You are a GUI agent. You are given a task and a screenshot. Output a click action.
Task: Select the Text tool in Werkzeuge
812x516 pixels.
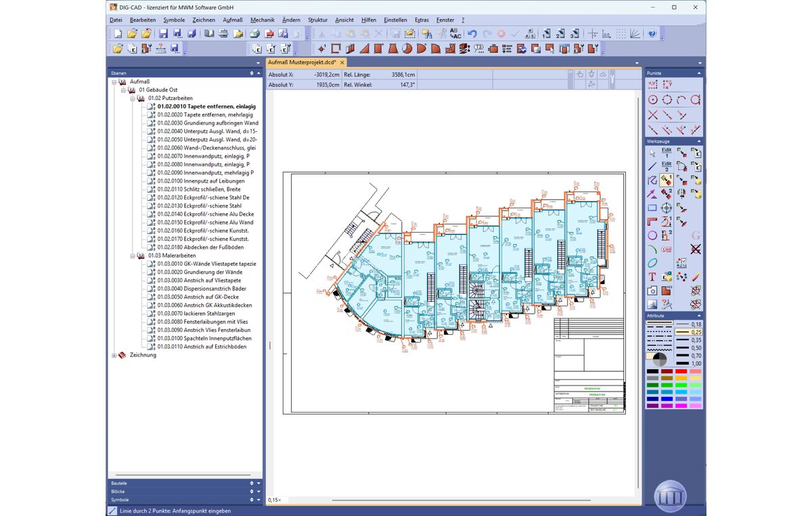[x=652, y=277]
